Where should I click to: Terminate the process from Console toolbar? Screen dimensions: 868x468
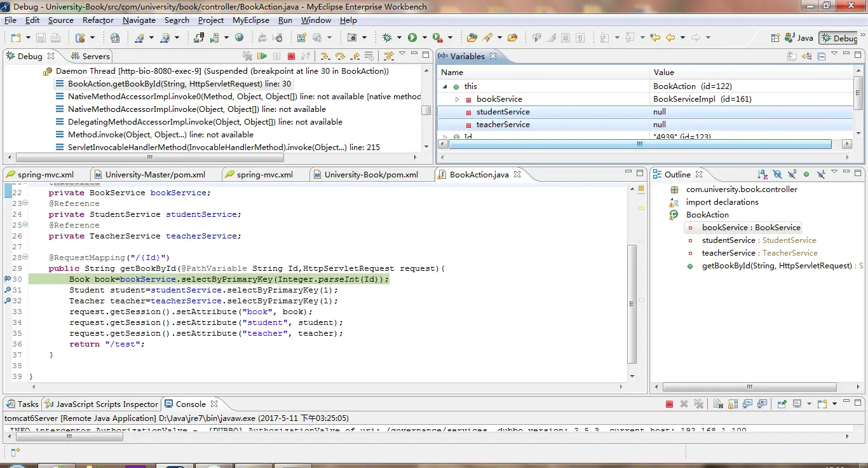click(669, 404)
